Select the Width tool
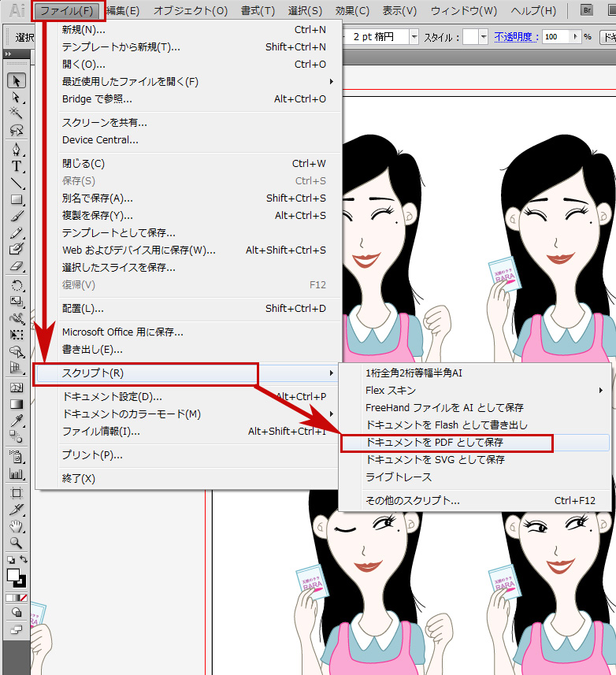 (x=17, y=318)
